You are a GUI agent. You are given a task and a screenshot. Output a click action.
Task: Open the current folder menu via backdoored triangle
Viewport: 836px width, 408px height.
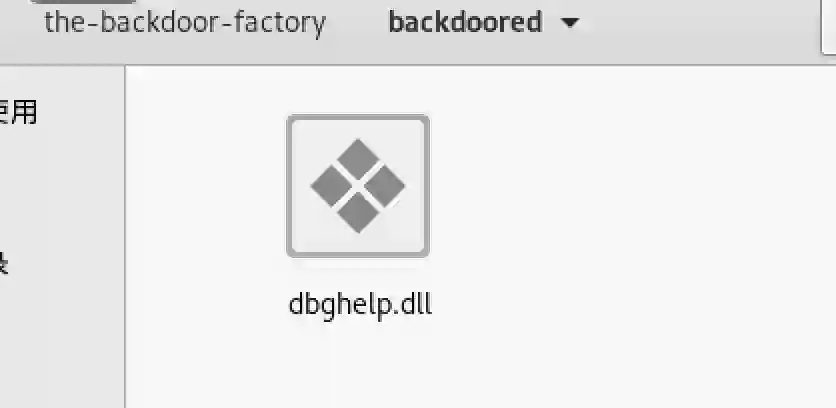(x=570, y=23)
